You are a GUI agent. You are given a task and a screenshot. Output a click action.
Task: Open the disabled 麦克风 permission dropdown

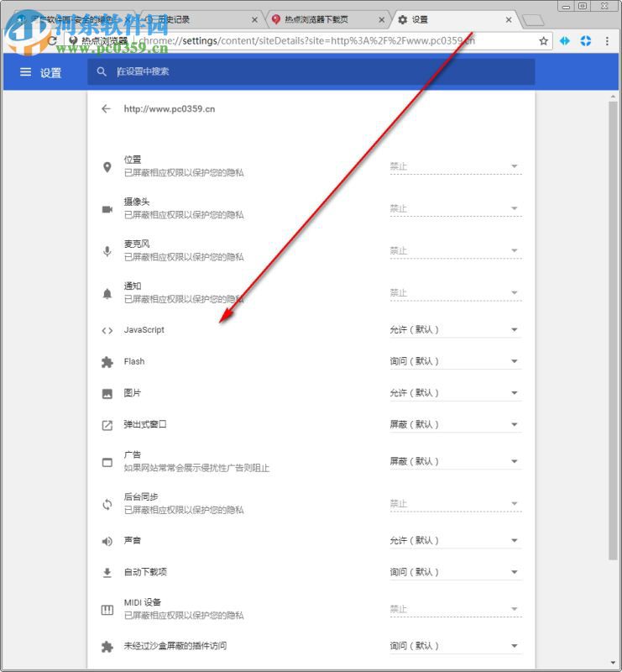(x=455, y=250)
